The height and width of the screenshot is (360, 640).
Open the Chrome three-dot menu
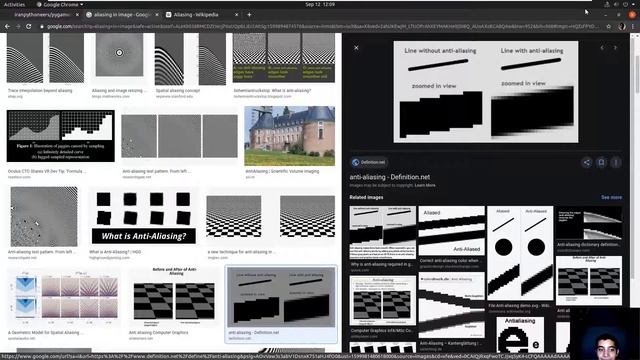[633, 27]
